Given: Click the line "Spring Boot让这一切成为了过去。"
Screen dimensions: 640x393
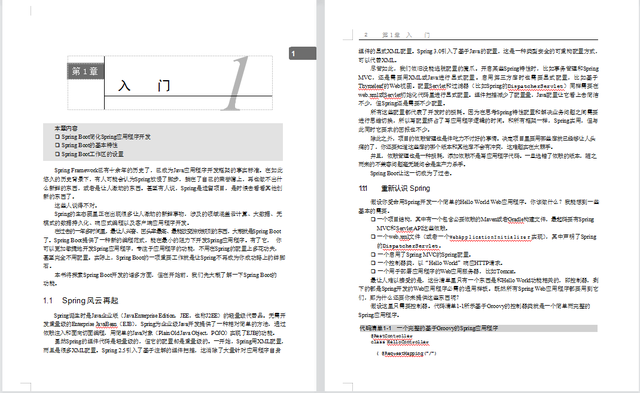Looking at the screenshot, I should coord(411,173).
